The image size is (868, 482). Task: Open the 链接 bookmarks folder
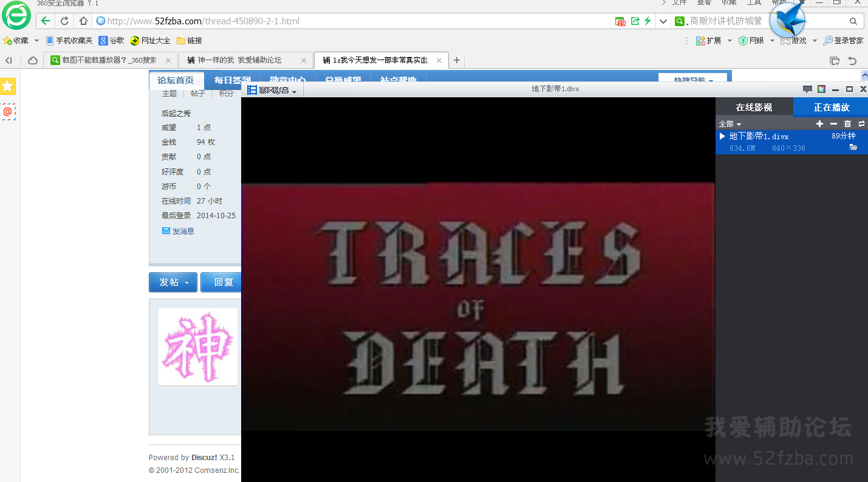click(189, 41)
